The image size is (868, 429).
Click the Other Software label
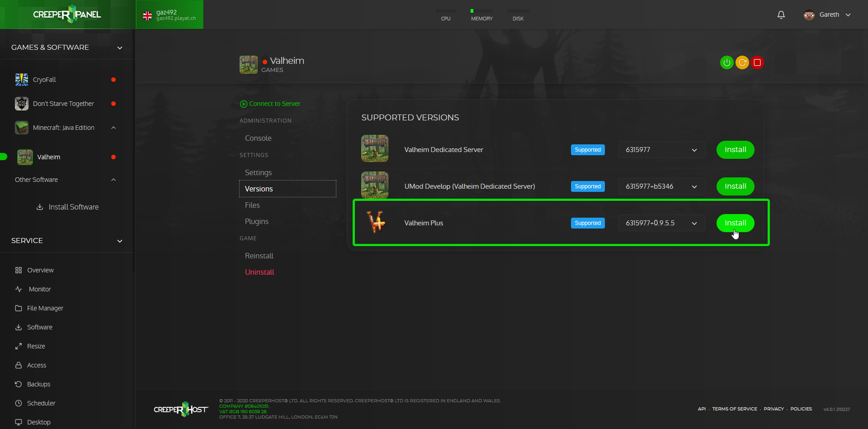tap(36, 180)
